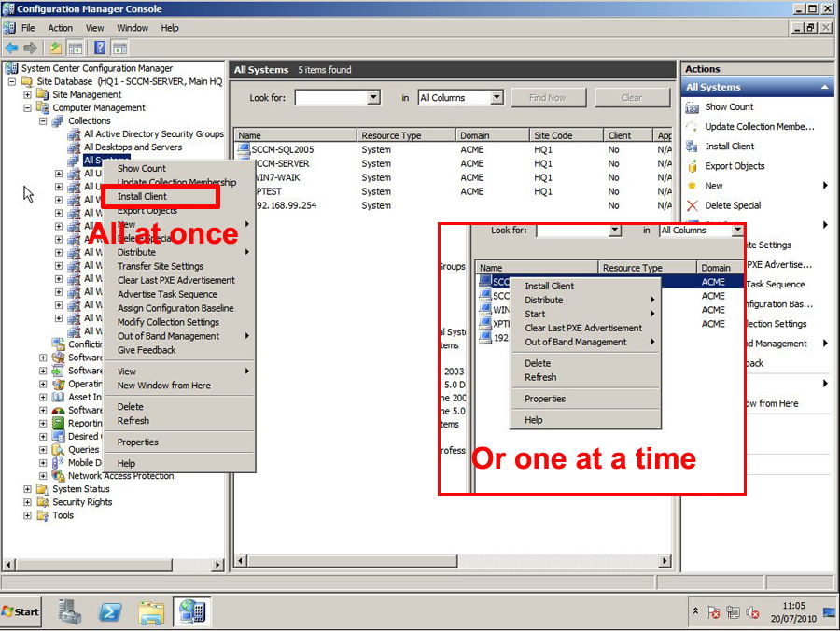
Task: Open the Action menu
Action: (x=60, y=28)
